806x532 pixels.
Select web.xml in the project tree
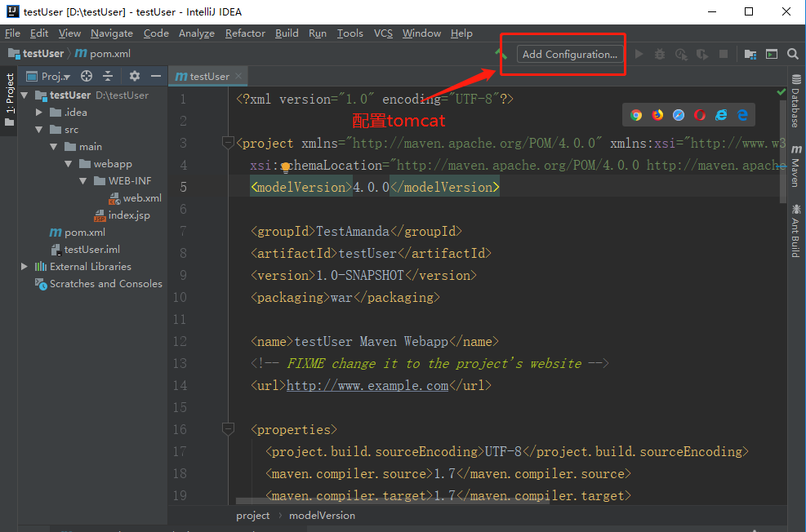tap(135, 197)
